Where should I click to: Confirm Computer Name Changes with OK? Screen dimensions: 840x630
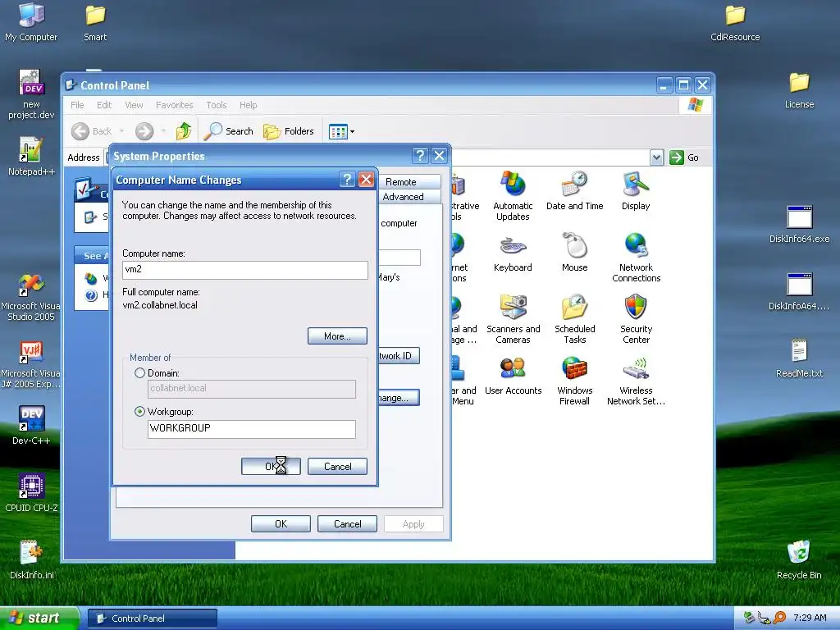tap(271, 467)
